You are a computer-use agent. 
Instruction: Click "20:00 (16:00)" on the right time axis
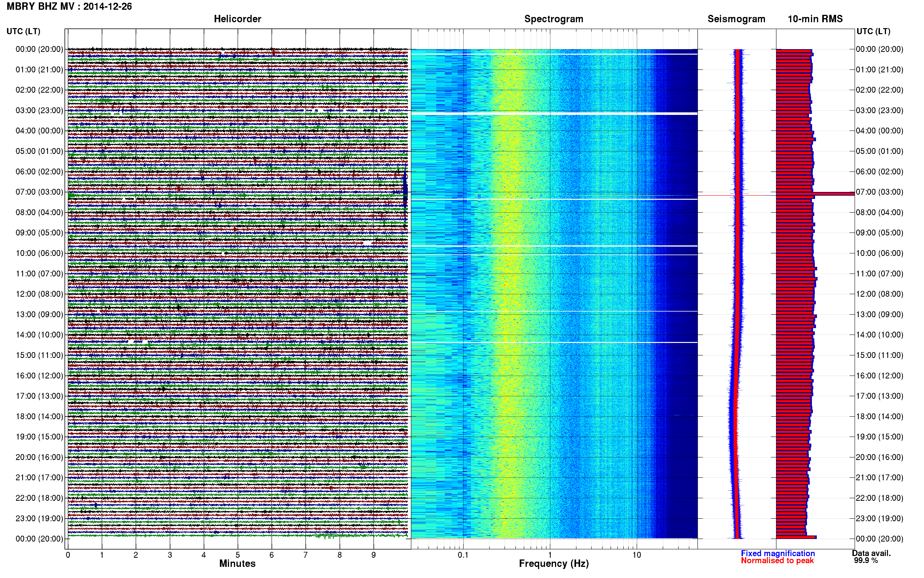[879, 457]
